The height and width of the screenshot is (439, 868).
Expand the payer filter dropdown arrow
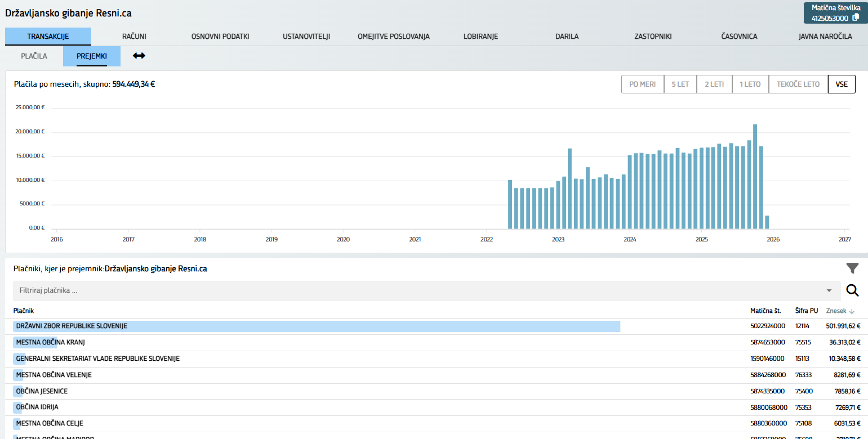pos(829,290)
